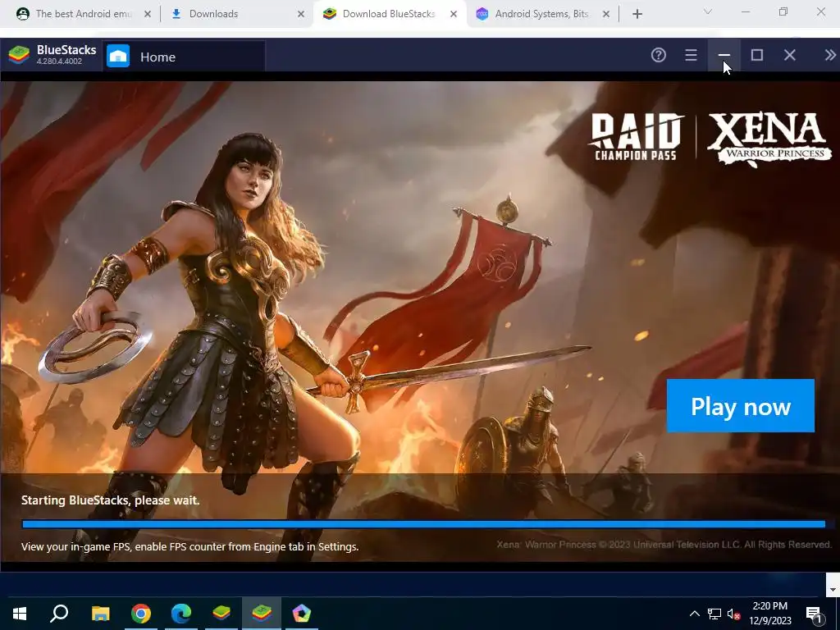
Task: Close the Android Systems tab
Action: coord(606,15)
